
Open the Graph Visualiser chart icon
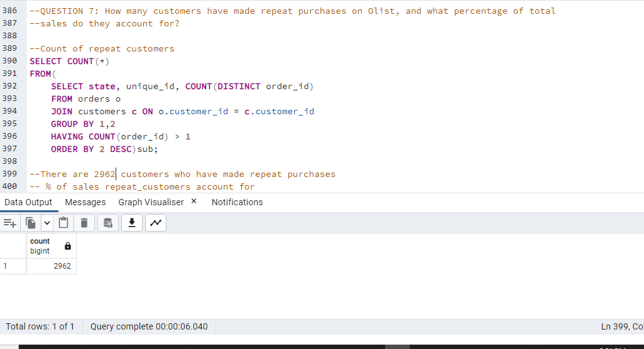pos(156,223)
